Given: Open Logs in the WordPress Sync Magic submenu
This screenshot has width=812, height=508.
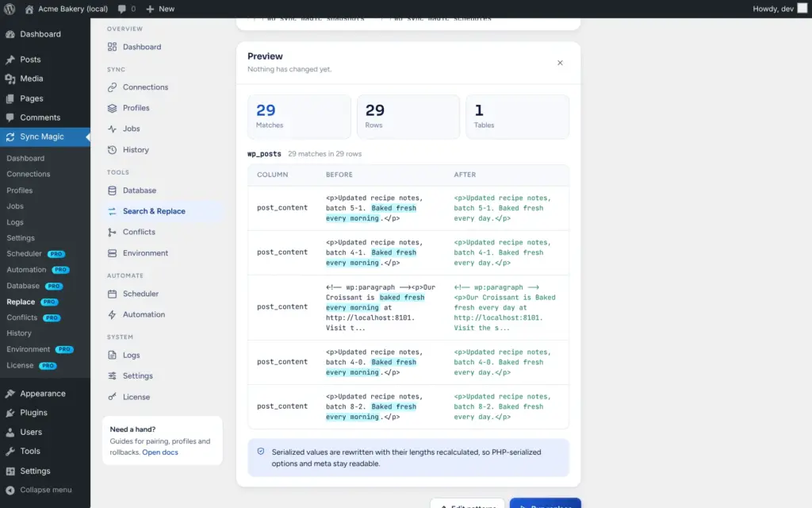Looking at the screenshot, I should pyautogui.click(x=15, y=222).
